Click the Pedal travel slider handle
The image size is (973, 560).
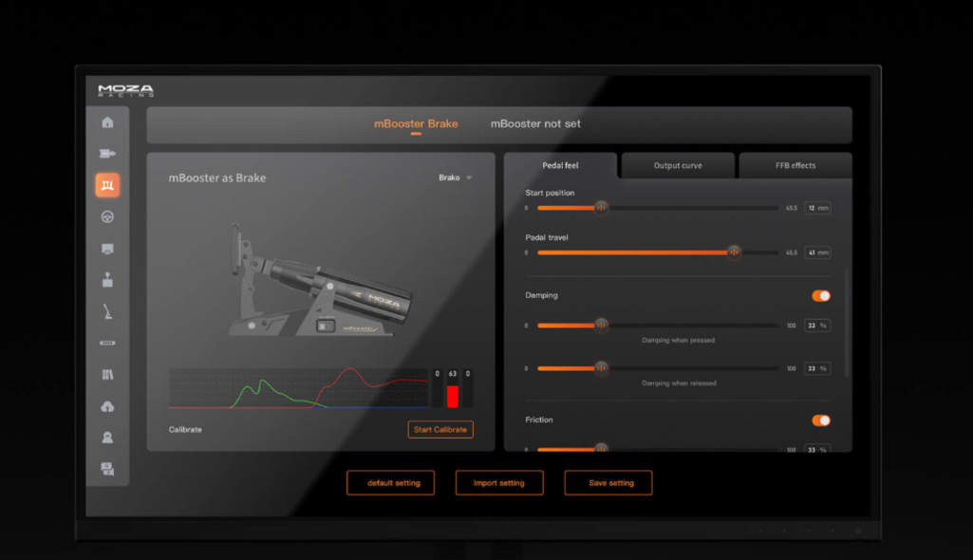[x=734, y=252]
